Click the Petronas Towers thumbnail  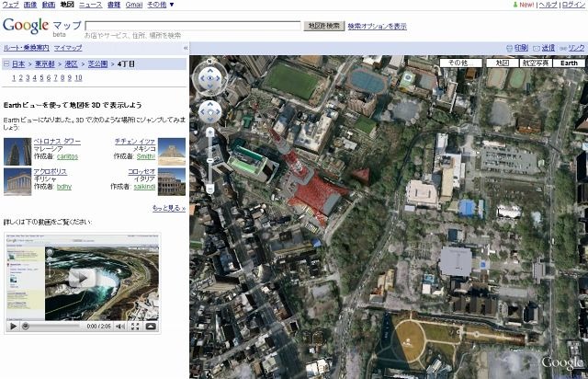(x=17, y=152)
